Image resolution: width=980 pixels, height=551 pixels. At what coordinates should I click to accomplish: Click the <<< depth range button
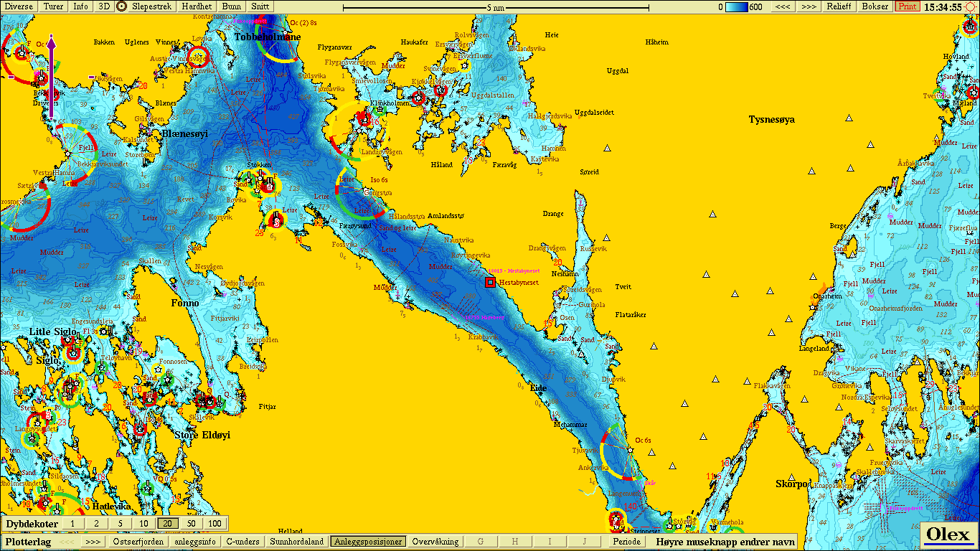pyautogui.click(x=783, y=6)
